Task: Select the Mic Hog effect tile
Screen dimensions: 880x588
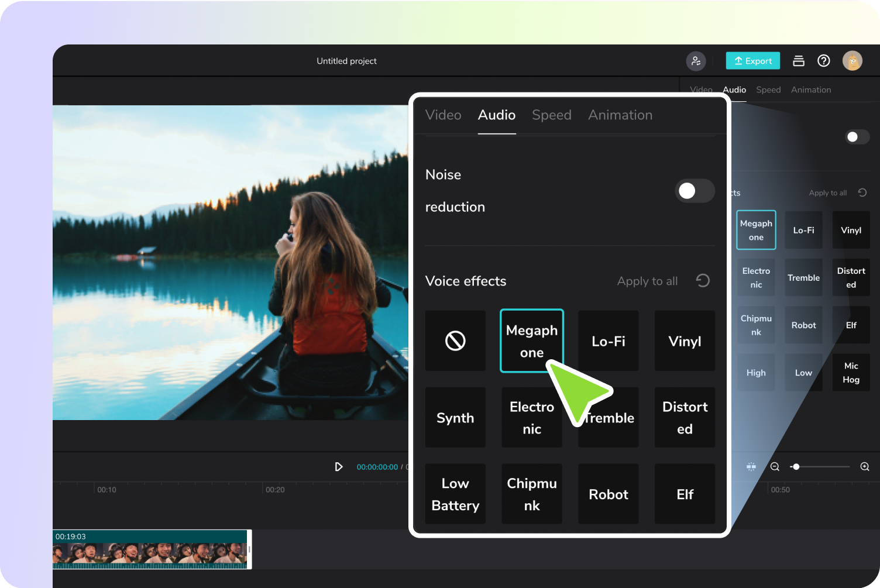Action: (851, 372)
